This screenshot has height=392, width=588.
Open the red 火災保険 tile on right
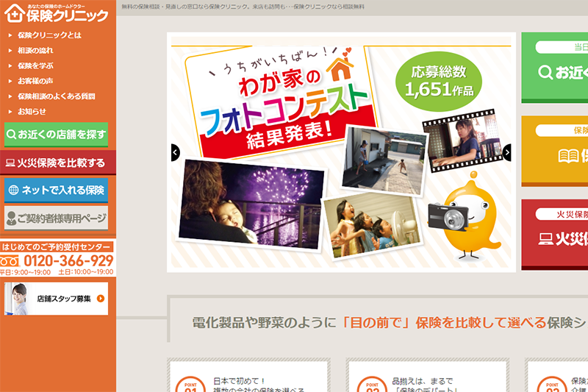555,235
